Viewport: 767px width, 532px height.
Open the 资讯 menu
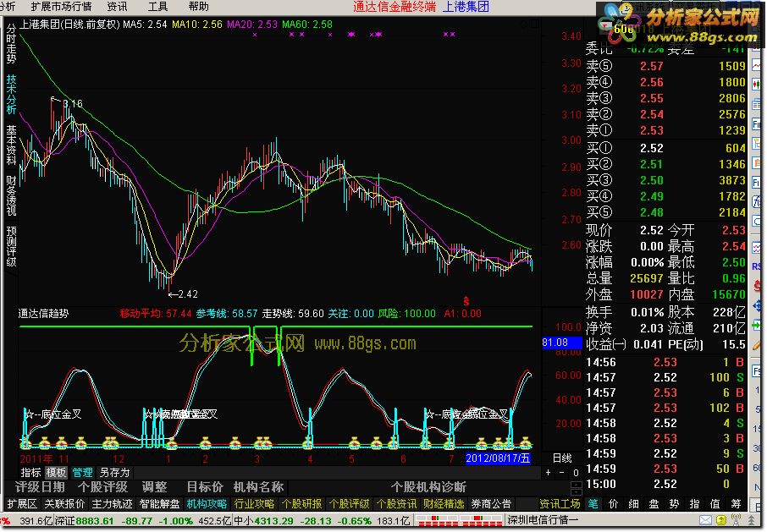tap(117, 7)
